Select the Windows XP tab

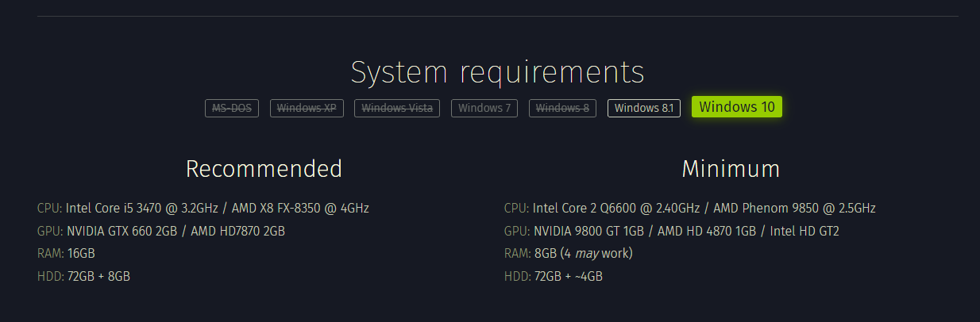click(307, 109)
